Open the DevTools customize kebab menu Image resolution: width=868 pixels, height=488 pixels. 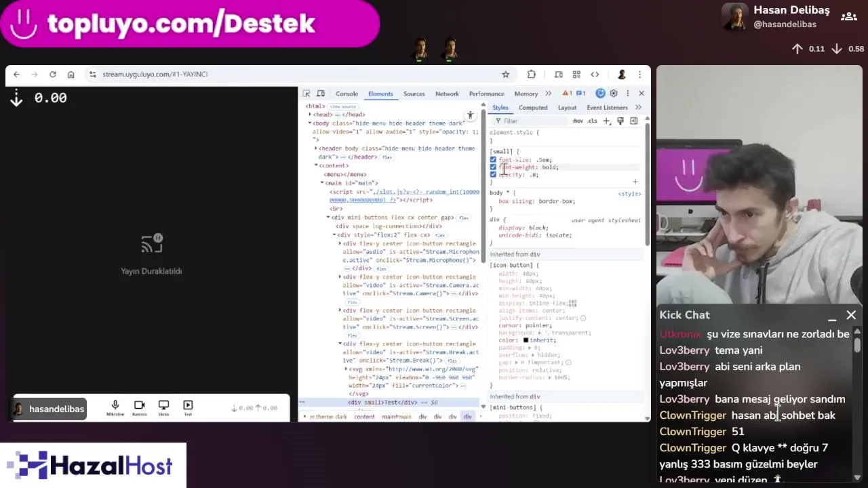coord(627,94)
